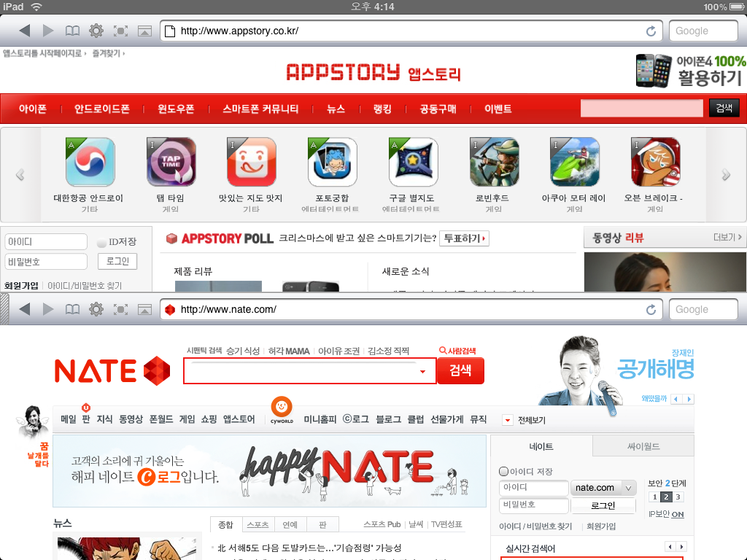
Task: Show next 왜떴을까 item
Action: (x=689, y=399)
